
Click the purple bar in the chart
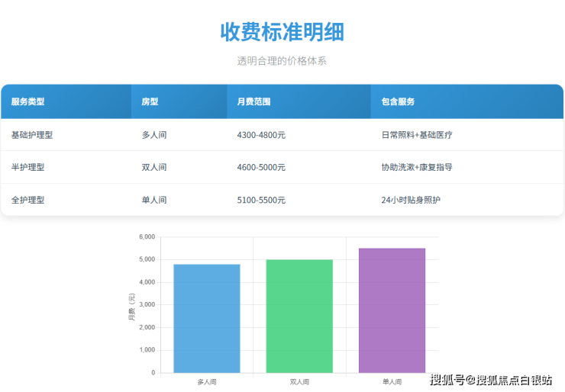pos(392,311)
